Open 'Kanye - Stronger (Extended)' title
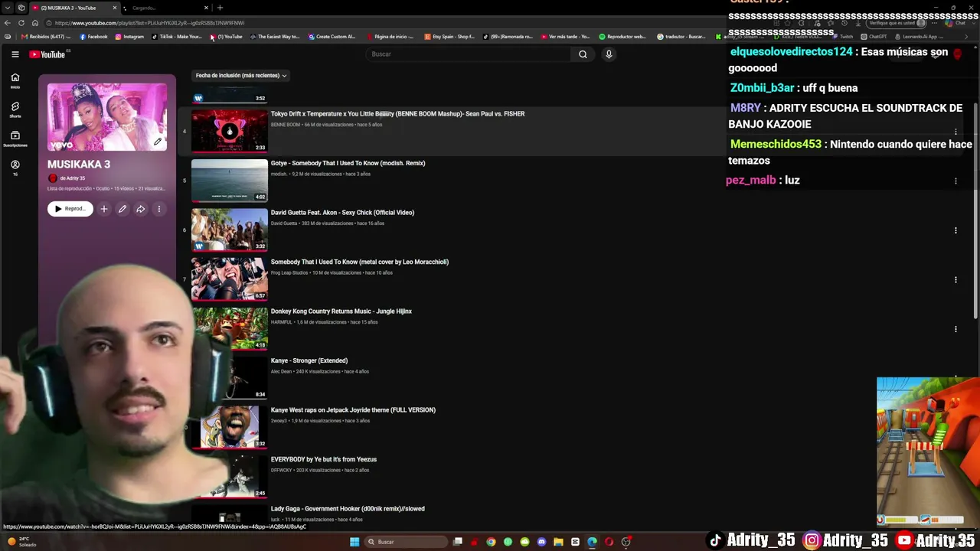The image size is (980, 551). (309, 360)
